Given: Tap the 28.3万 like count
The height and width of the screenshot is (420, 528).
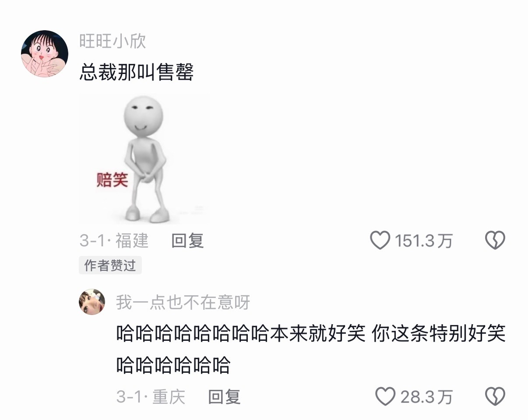Looking at the screenshot, I should 426,397.
